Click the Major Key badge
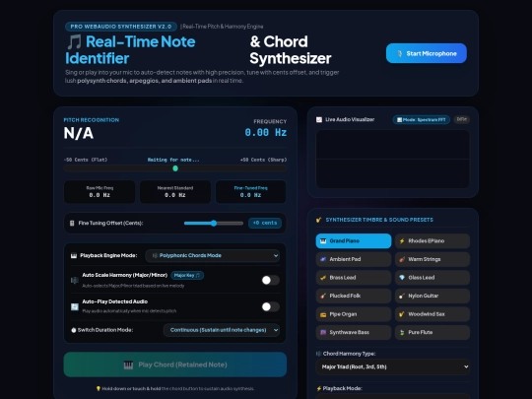532x399 pixels. click(187, 276)
